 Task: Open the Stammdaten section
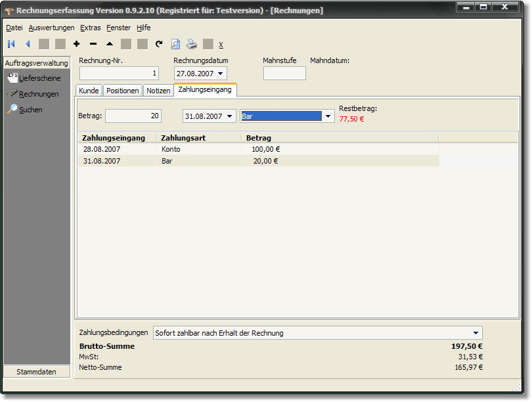tap(37, 372)
